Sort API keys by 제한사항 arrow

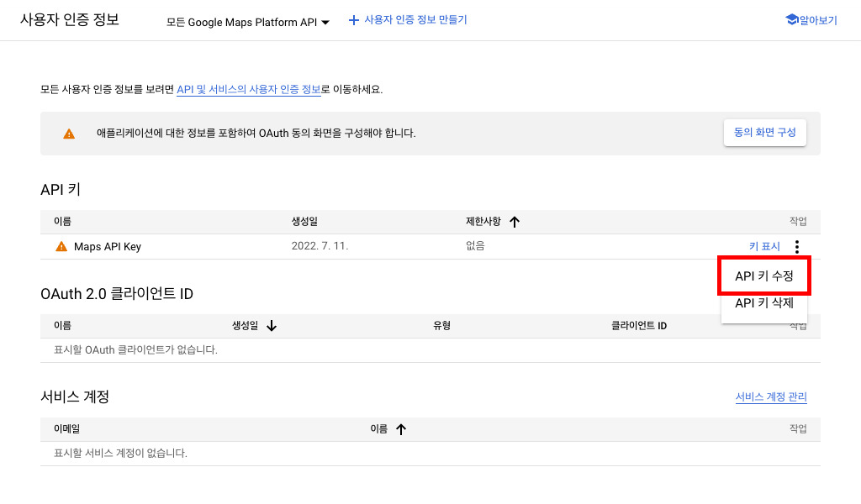click(515, 222)
